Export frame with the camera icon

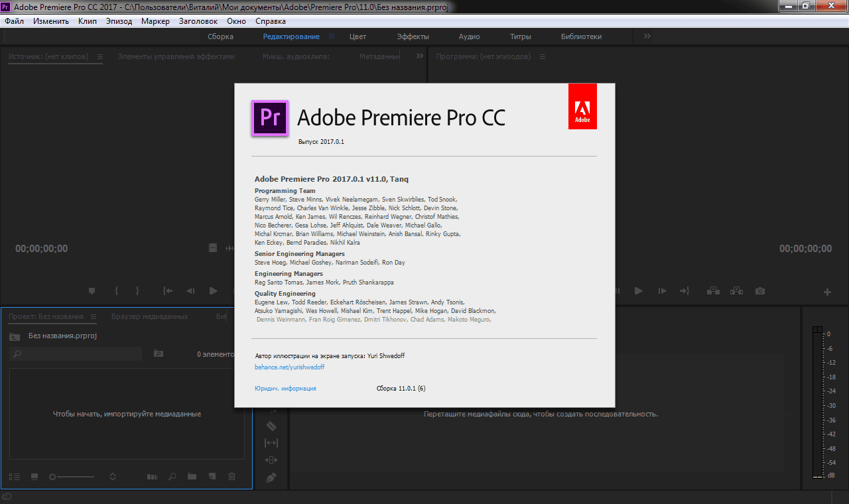click(760, 290)
